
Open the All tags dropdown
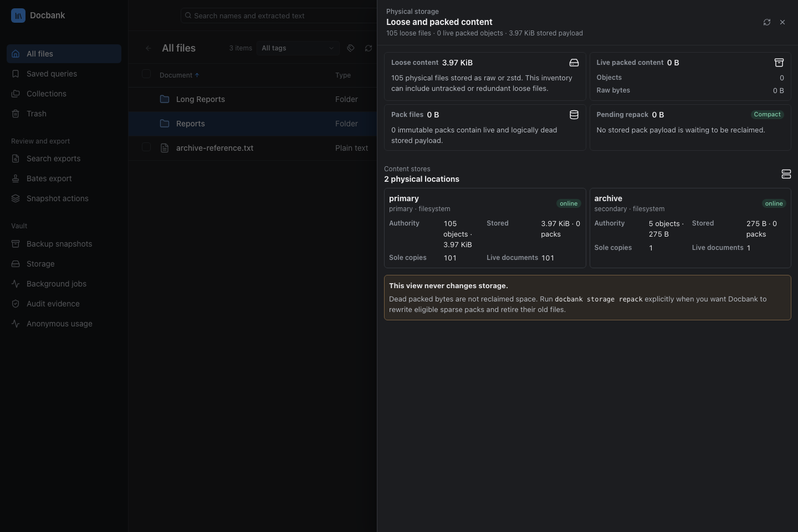pos(298,48)
